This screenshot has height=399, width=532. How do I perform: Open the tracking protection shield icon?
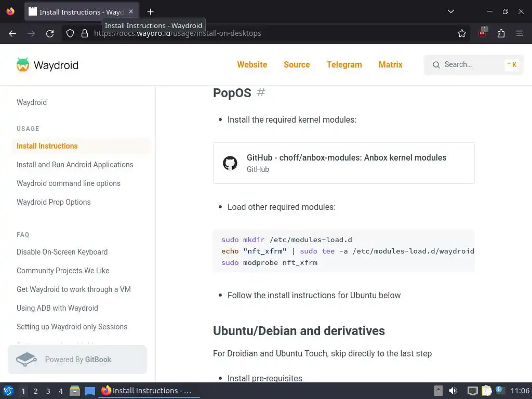pos(70,33)
